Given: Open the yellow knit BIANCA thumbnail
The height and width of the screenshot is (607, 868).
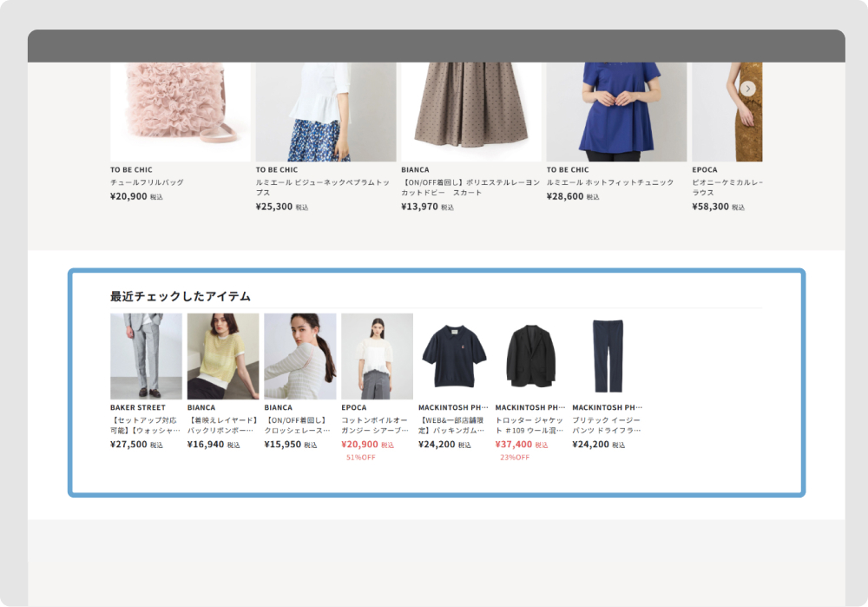Looking at the screenshot, I should pos(223,356).
